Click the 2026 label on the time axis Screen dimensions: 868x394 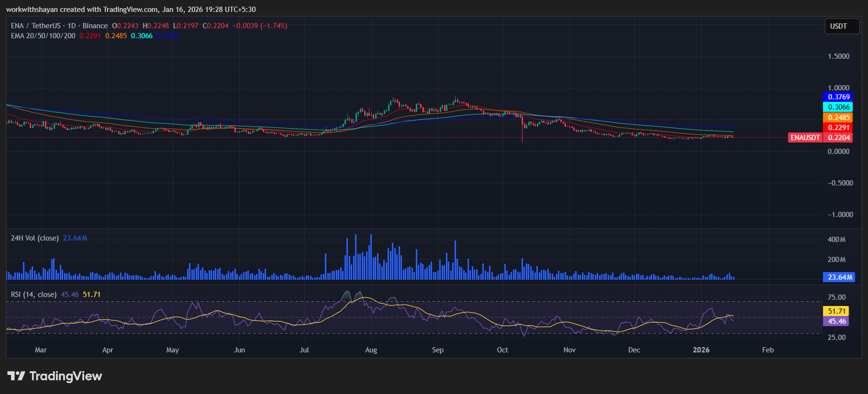click(701, 350)
